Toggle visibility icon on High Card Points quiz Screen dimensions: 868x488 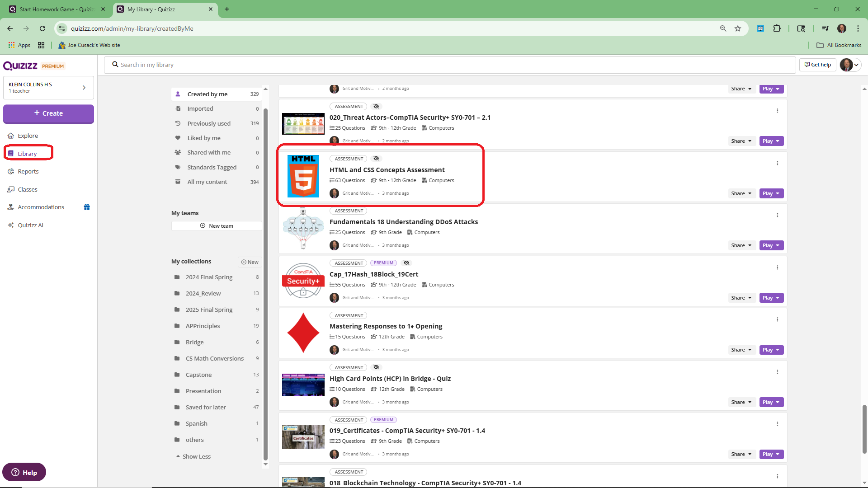pos(376,367)
